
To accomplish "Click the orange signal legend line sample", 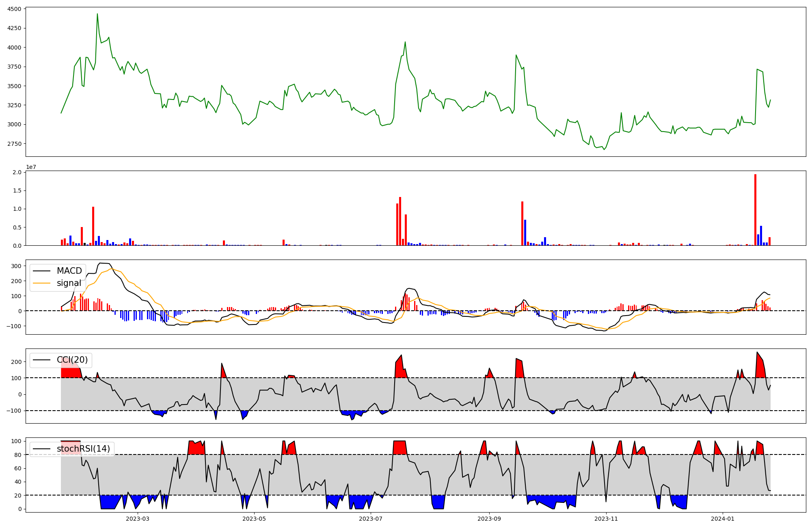I will coord(41,283).
